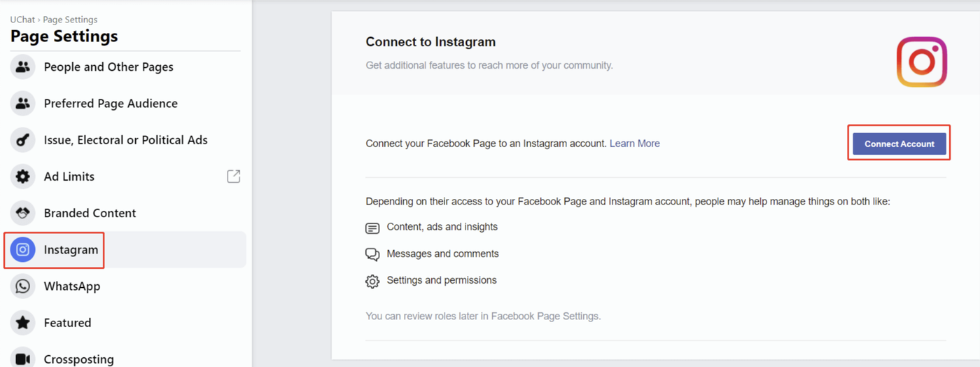The height and width of the screenshot is (367, 980).
Task: Click the Branded Content handshake icon
Action: coord(23,213)
